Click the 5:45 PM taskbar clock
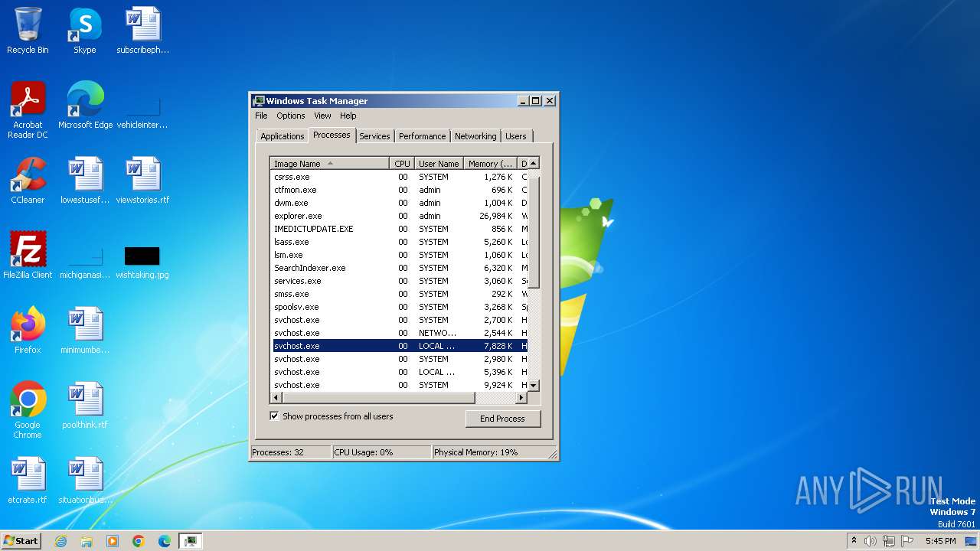 (x=940, y=541)
